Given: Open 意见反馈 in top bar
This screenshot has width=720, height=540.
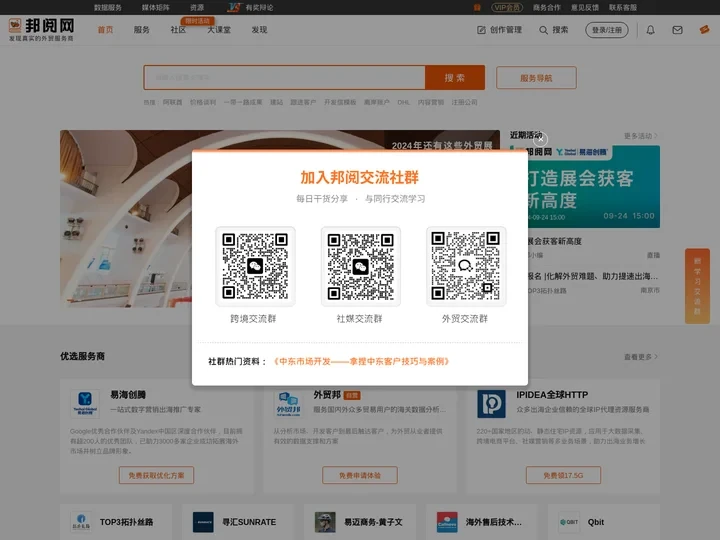Looking at the screenshot, I should coord(585,7).
